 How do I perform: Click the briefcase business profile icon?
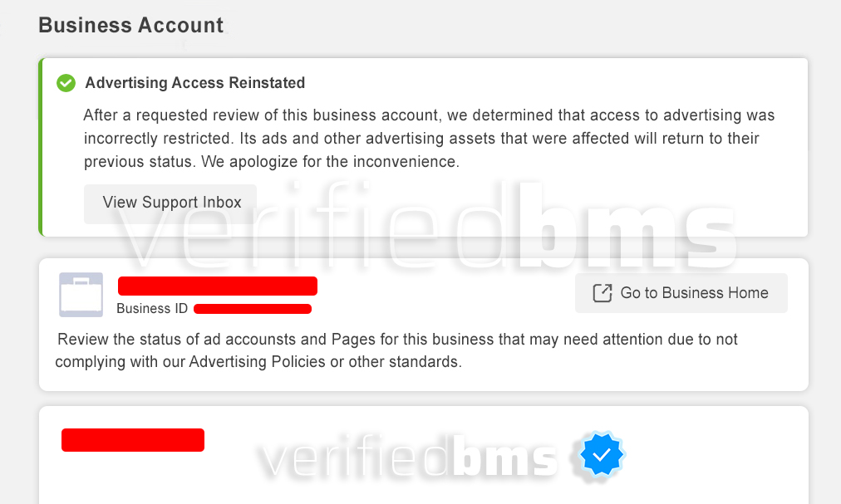coord(81,295)
